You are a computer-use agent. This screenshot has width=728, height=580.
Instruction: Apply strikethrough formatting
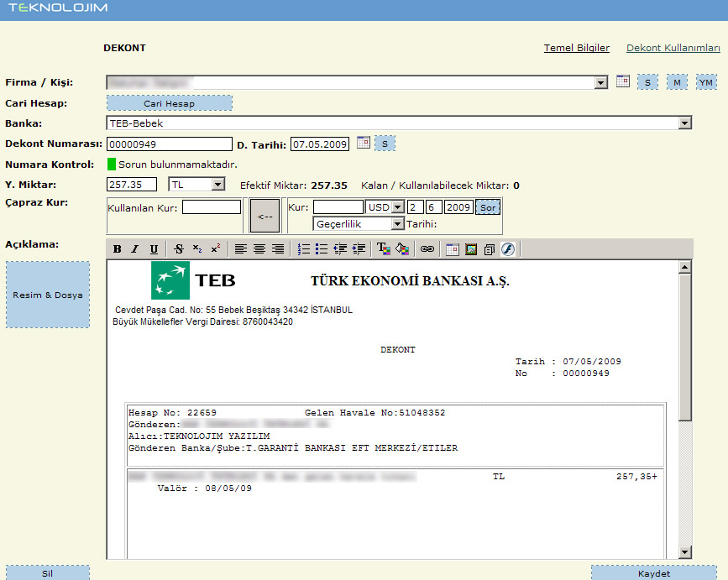179,249
